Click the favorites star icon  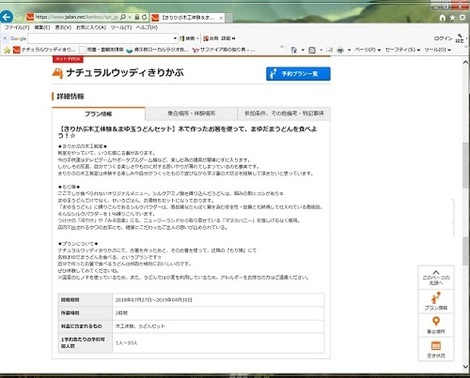pyautogui.click(x=452, y=17)
